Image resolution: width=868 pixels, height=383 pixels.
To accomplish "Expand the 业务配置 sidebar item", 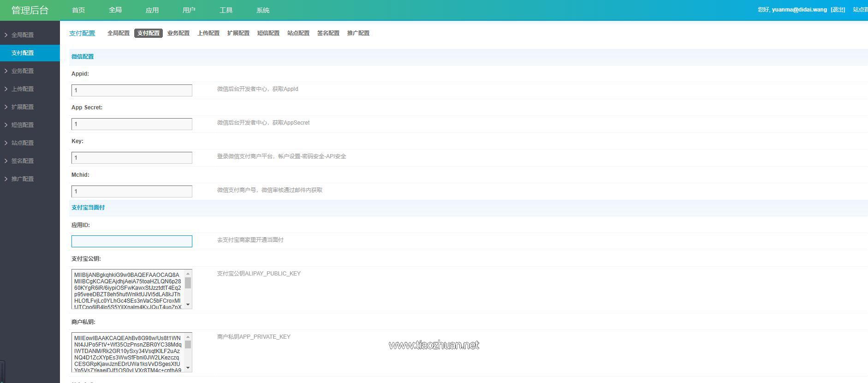I will [x=22, y=71].
